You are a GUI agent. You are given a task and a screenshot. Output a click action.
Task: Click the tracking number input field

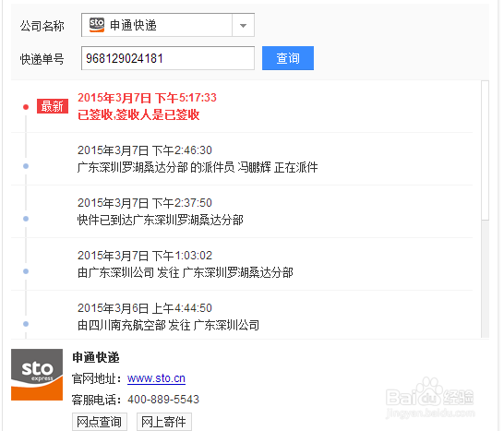click(x=168, y=58)
